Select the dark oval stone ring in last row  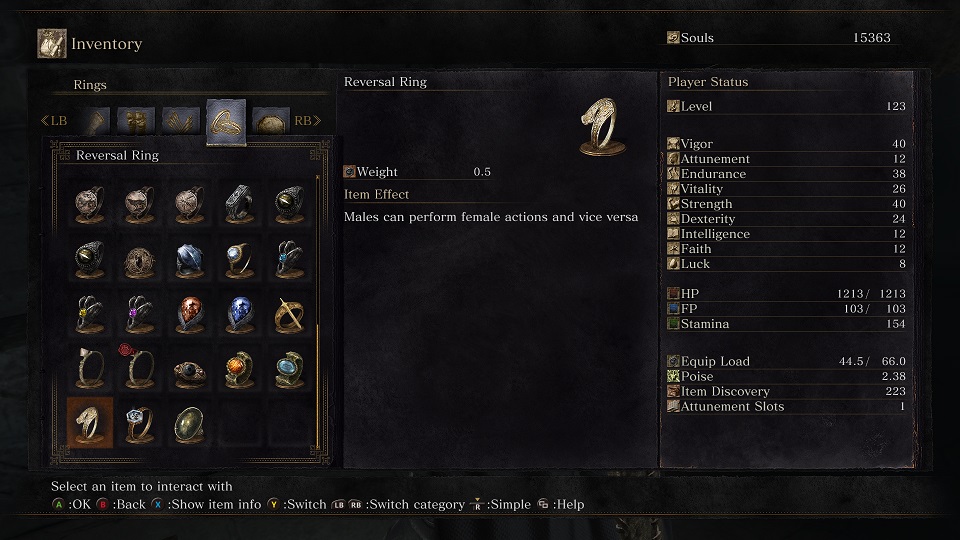tap(190, 424)
